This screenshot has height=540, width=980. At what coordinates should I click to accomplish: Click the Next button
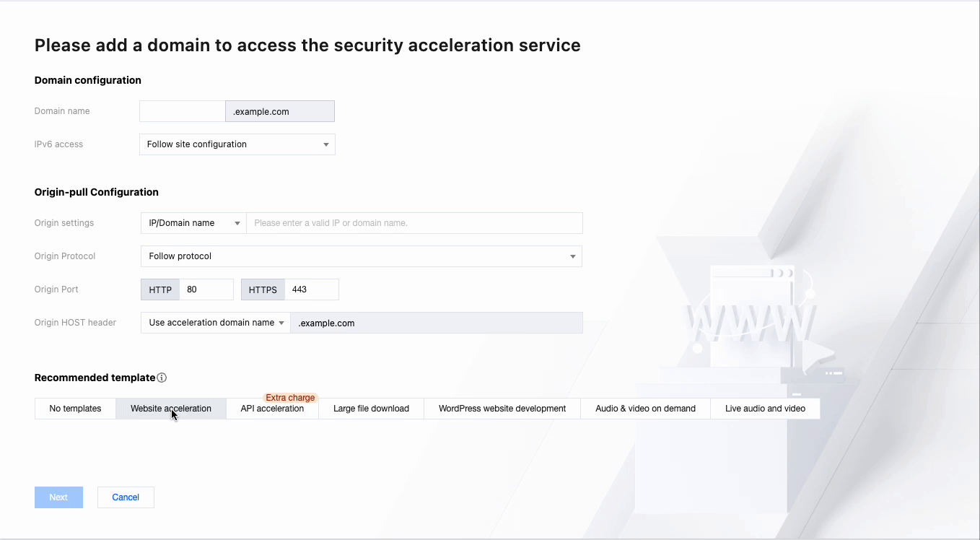tap(58, 497)
